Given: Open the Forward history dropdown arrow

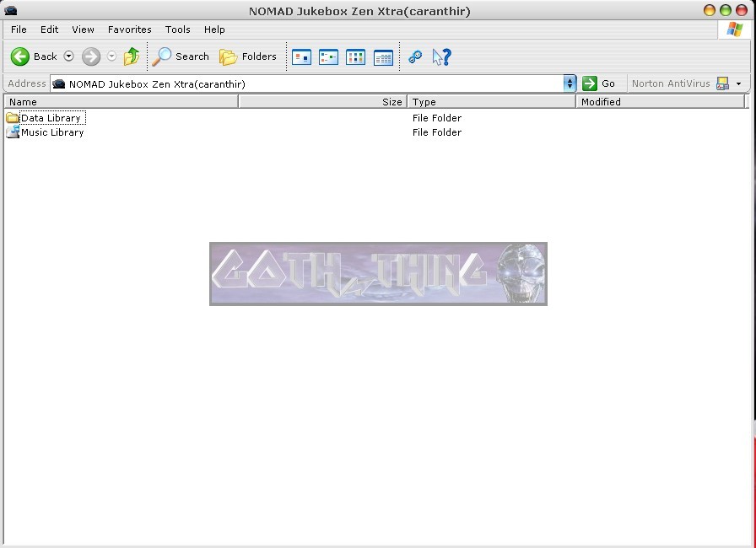Looking at the screenshot, I should point(112,56).
